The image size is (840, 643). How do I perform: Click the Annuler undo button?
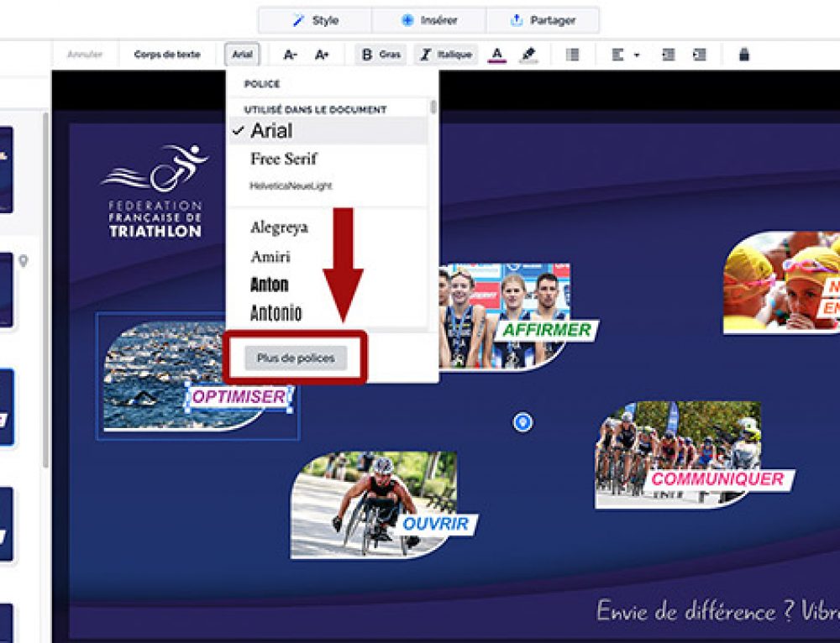pos(85,55)
